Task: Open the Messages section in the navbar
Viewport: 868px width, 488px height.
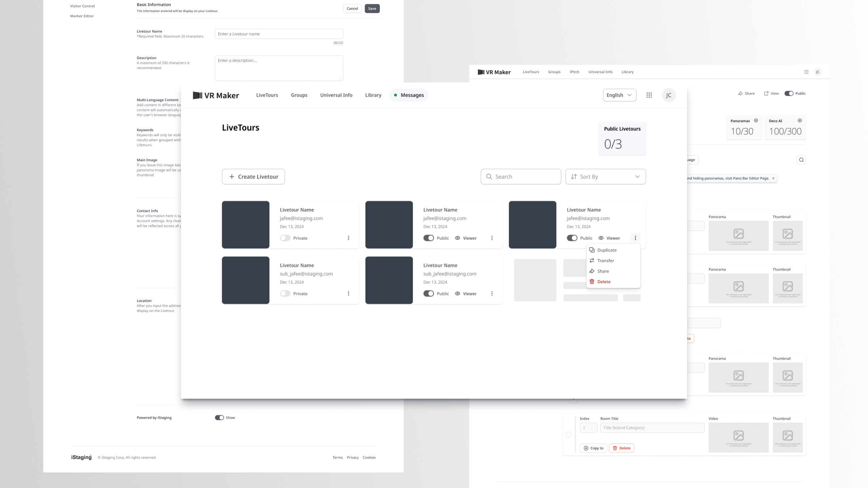Action: click(x=408, y=95)
